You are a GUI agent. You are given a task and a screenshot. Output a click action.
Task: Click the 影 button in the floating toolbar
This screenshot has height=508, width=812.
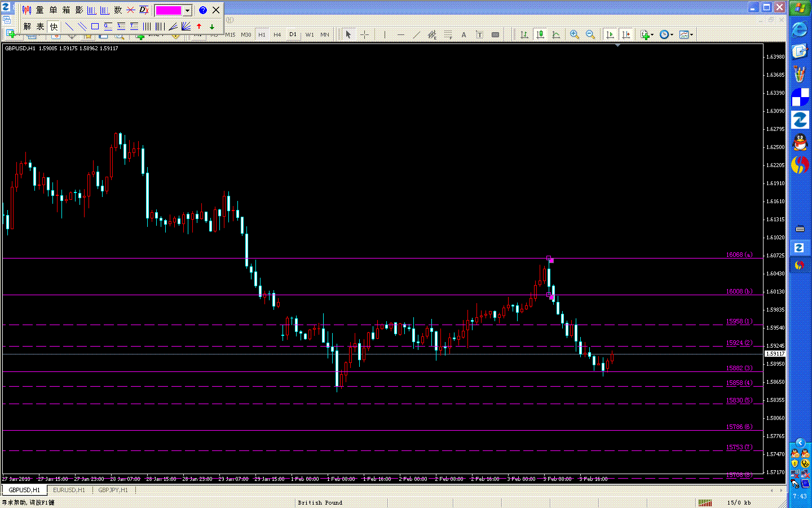pyautogui.click(x=79, y=10)
